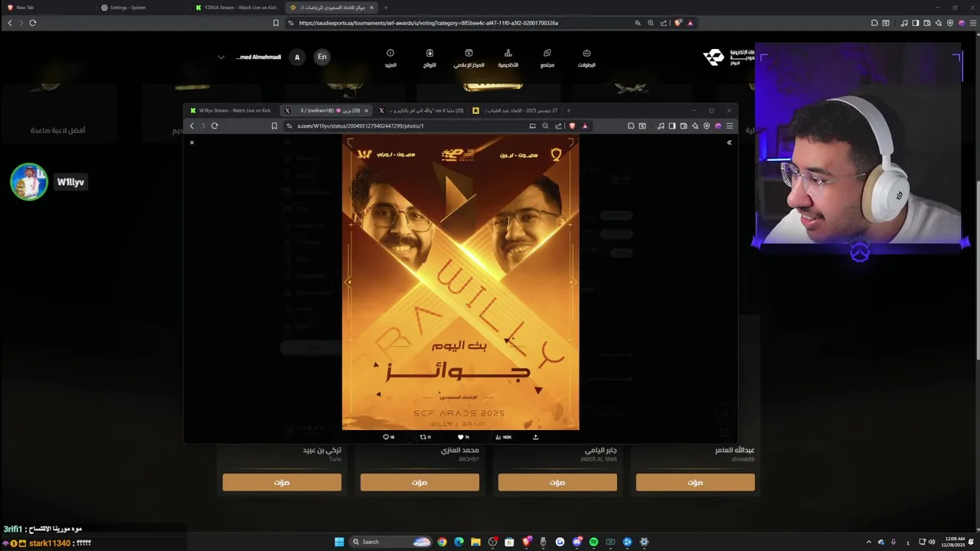Collapse the photo side panel with double chevron
Image resolution: width=980 pixels, height=551 pixels.
click(x=729, y=142)
